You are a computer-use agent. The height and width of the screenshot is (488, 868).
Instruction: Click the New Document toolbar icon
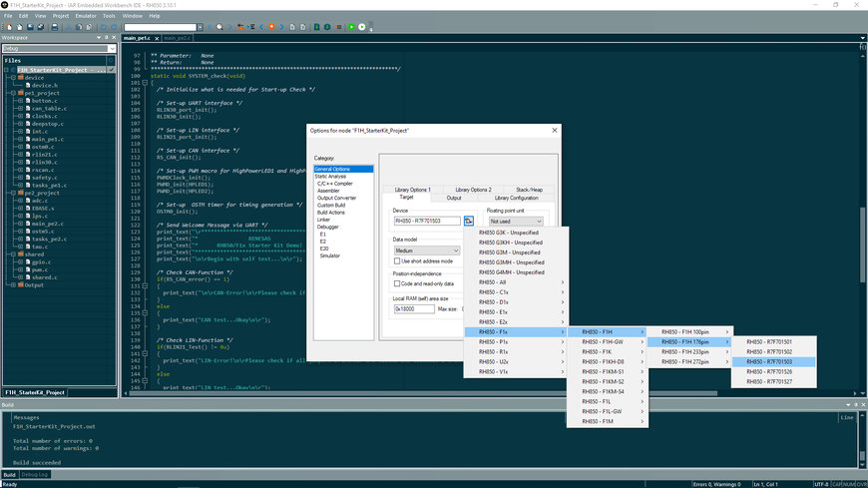point(7,27)
